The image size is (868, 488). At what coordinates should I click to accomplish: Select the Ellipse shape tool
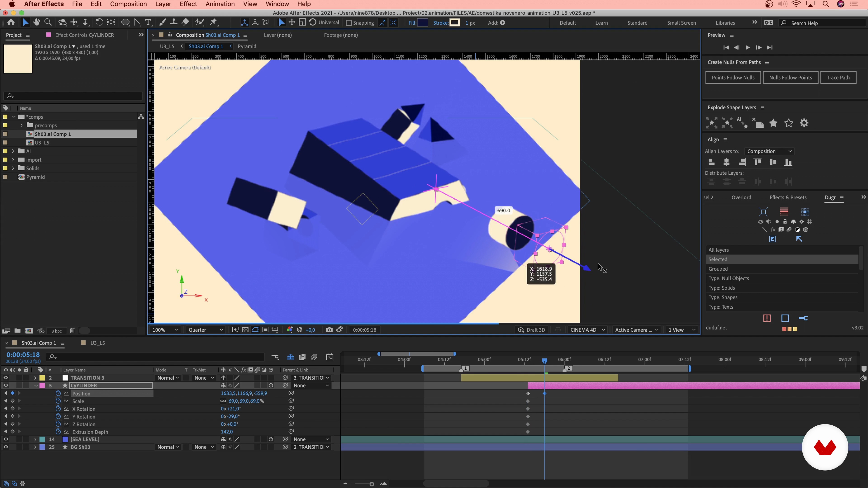pyautogui.click(x=125, y=23)
